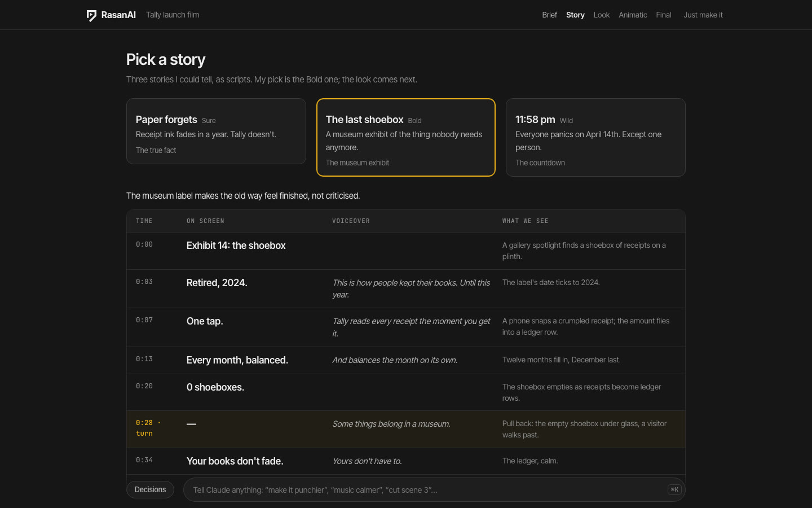Click the museum label rationale sentence
Viewport: 812px width, 508px height.
[243, 196]
